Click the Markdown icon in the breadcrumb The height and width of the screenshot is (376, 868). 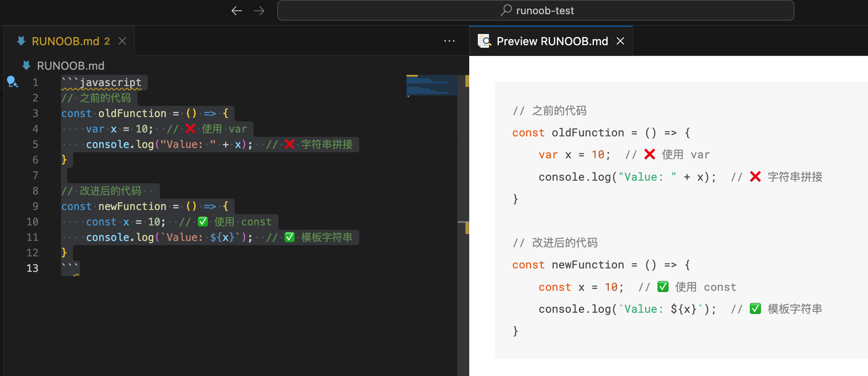(26, 65)
